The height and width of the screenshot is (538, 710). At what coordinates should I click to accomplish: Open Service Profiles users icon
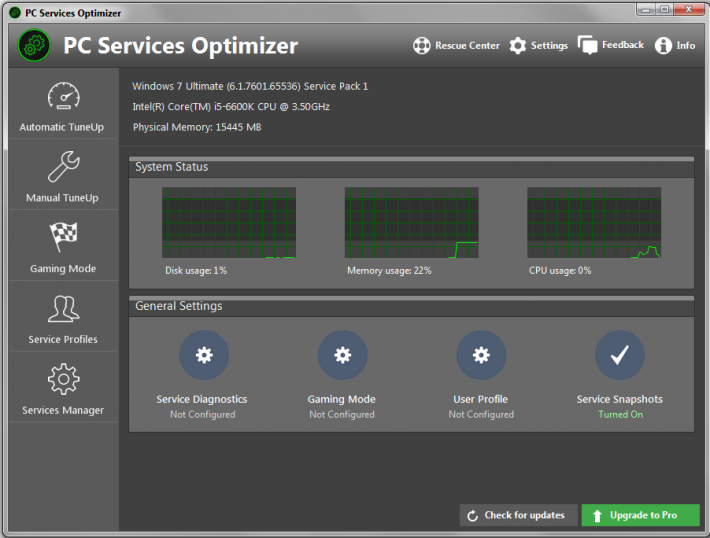click(63, 308)
